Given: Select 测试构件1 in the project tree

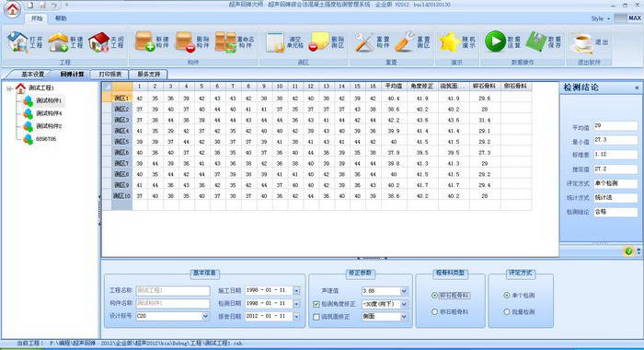Looking at the screenshot, I should [49, 100].
